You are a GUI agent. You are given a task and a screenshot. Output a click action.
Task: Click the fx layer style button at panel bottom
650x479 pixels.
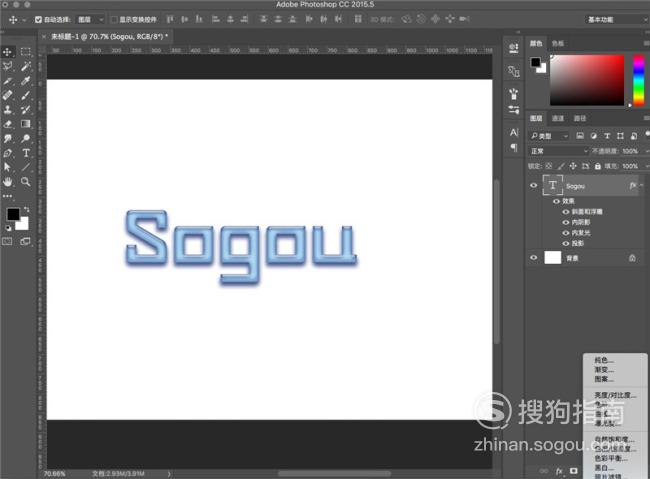point(559,471)
